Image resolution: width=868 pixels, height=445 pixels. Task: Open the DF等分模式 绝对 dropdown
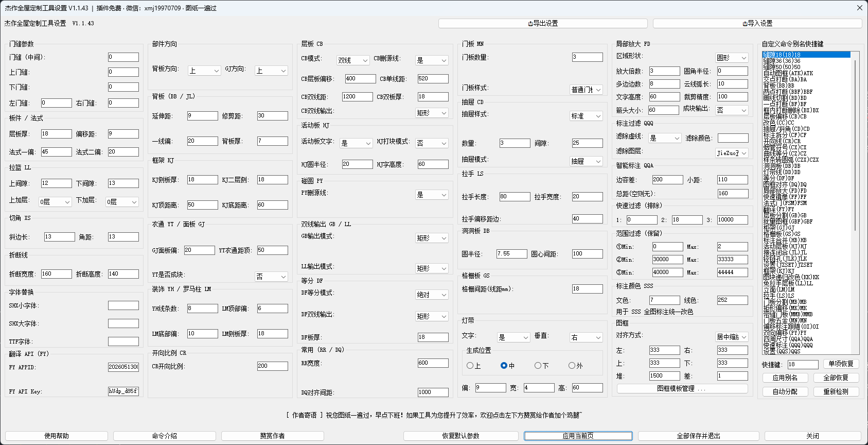pos(432,295)
